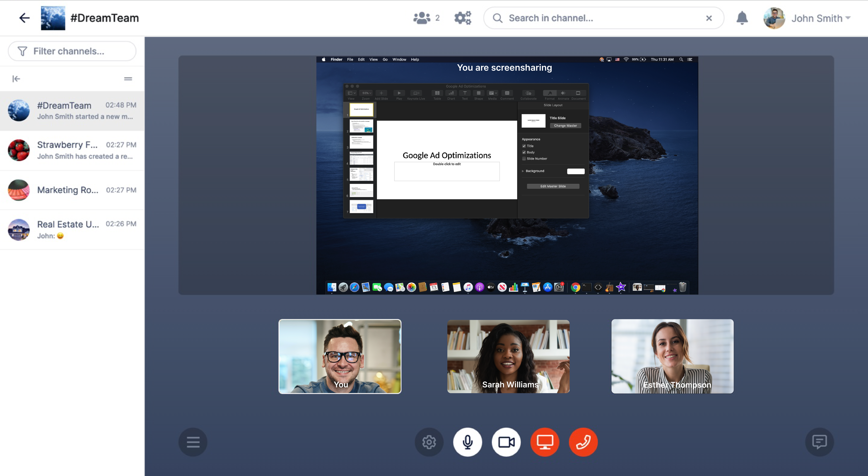868x476 pixels.
Task: Open the Help menu in shared screen
Action: pos(415,59)
